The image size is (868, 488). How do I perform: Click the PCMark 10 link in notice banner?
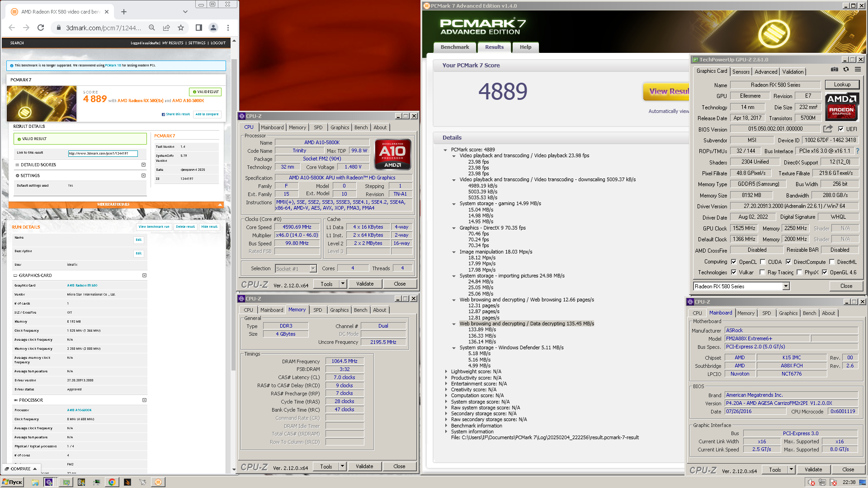click(113, 66)
